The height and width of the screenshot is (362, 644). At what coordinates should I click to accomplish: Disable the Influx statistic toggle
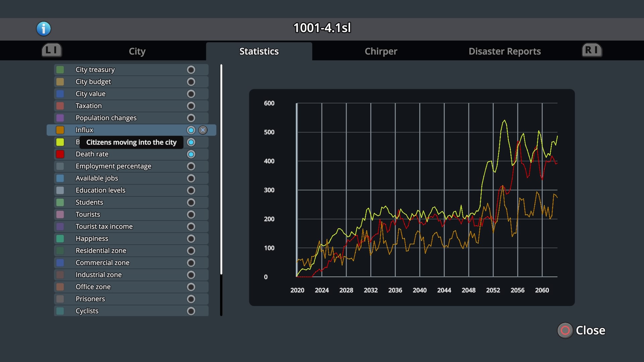[x=191, y=130]
